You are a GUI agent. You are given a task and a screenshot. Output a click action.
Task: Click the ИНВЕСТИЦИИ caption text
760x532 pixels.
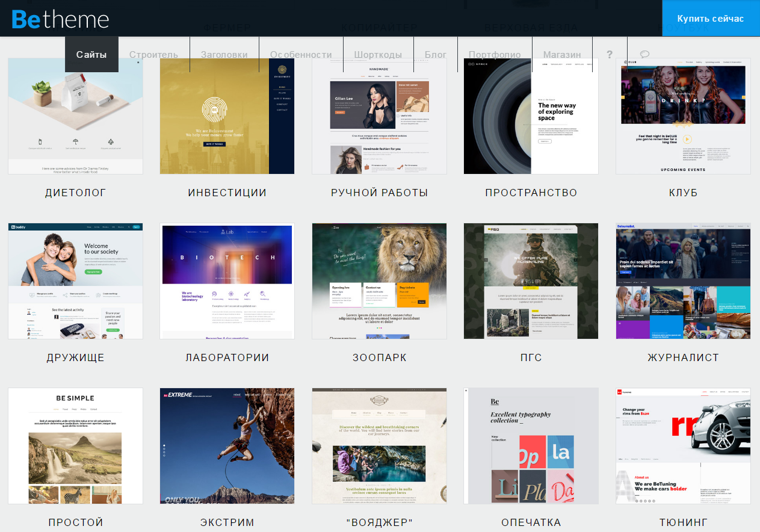227,193
